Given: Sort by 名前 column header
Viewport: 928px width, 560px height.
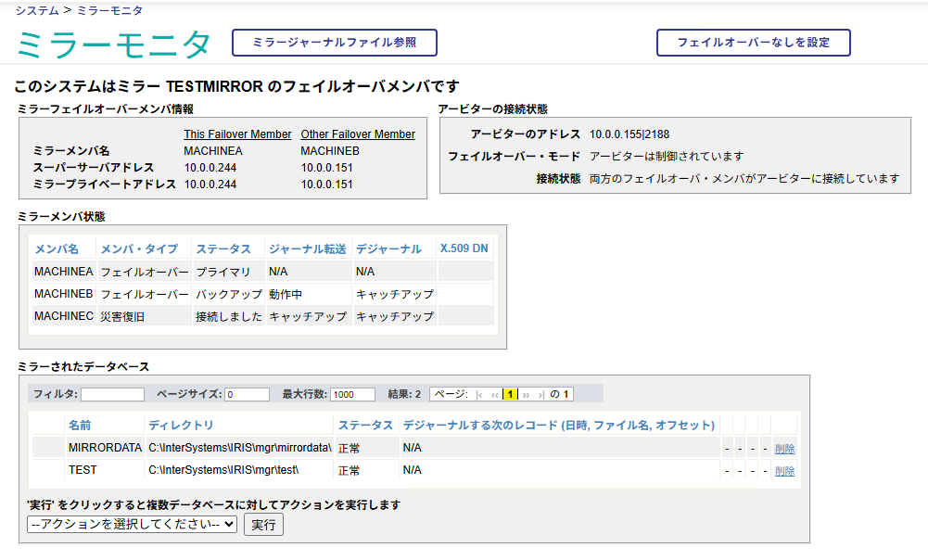Looking at the screenshot, I should [x=80, y=425].
